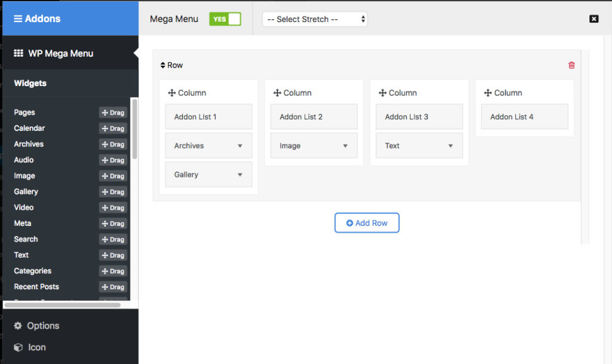Click the move icon on the second Column
The width and height of the screenshot is (612, 364).
click(277, 93)
